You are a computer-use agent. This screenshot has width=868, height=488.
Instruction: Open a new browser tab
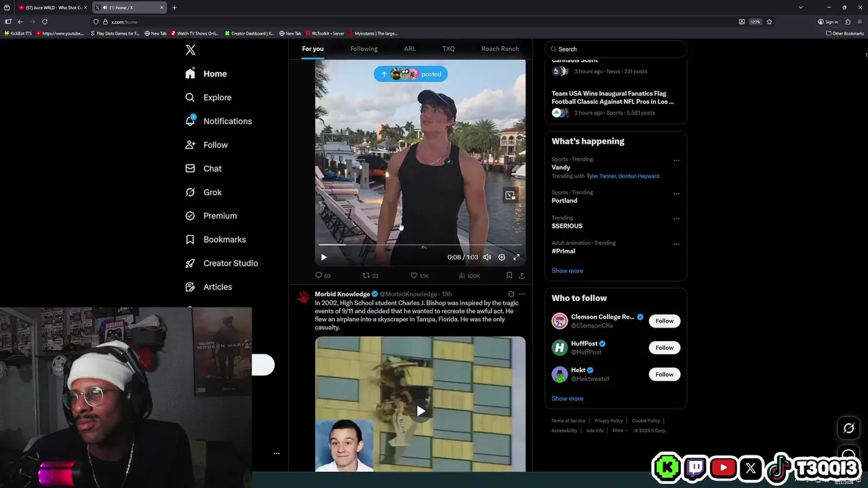174,7
